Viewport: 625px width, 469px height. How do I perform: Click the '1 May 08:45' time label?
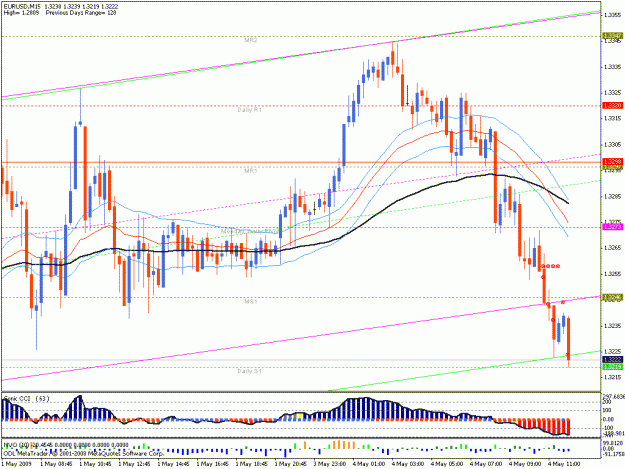click(56, 464)
